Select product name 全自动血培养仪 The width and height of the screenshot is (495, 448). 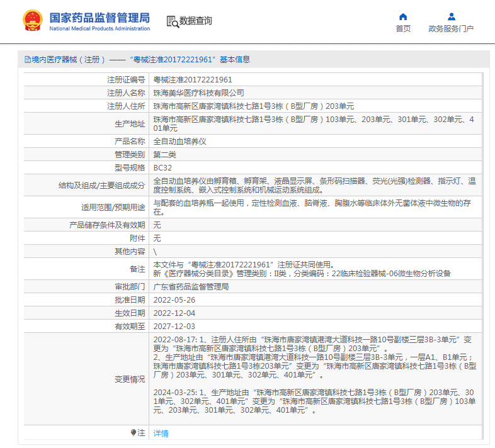coord(179,142)
